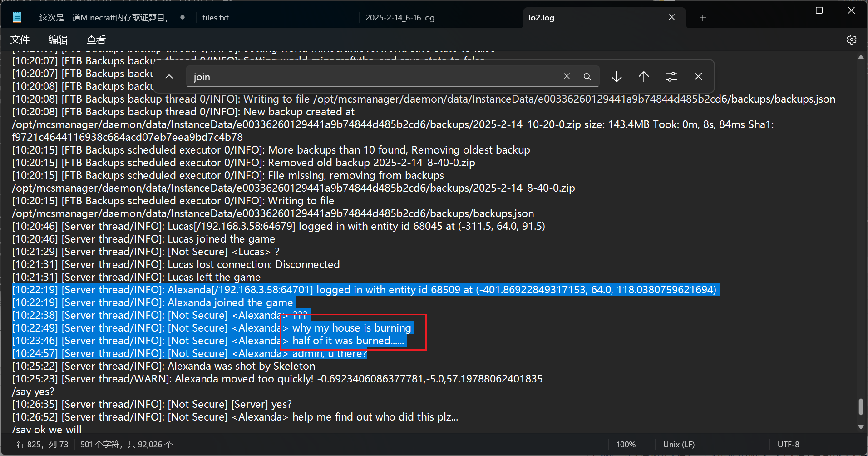Click the UTF-8 encoding indicator
868x456 pixels.
coord(789,445)
